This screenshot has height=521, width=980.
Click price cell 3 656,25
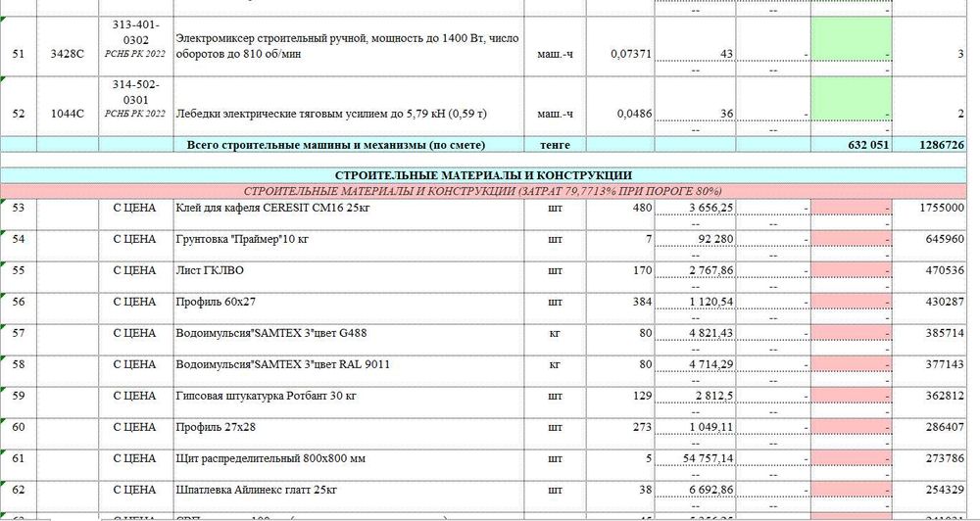(x=695, y=208)
